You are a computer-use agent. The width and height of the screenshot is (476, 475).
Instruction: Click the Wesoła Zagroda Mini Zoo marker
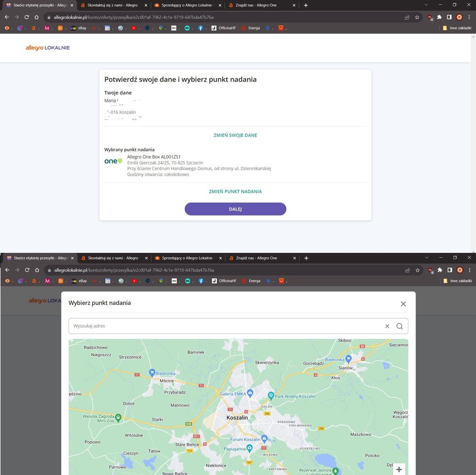point(118,418)
